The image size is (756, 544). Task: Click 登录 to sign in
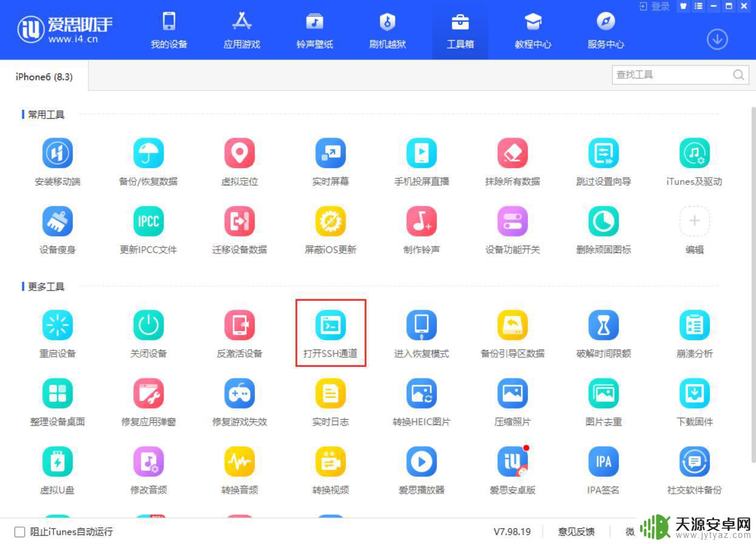[x=655, y=6]
